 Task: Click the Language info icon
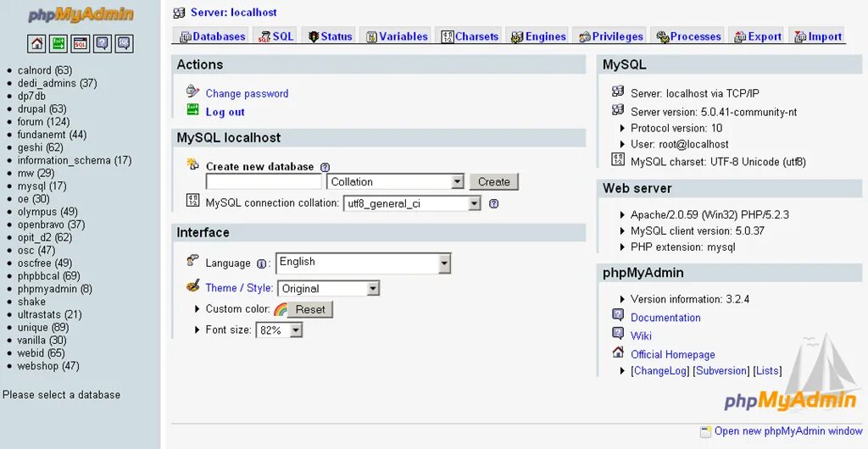point(261,263)
